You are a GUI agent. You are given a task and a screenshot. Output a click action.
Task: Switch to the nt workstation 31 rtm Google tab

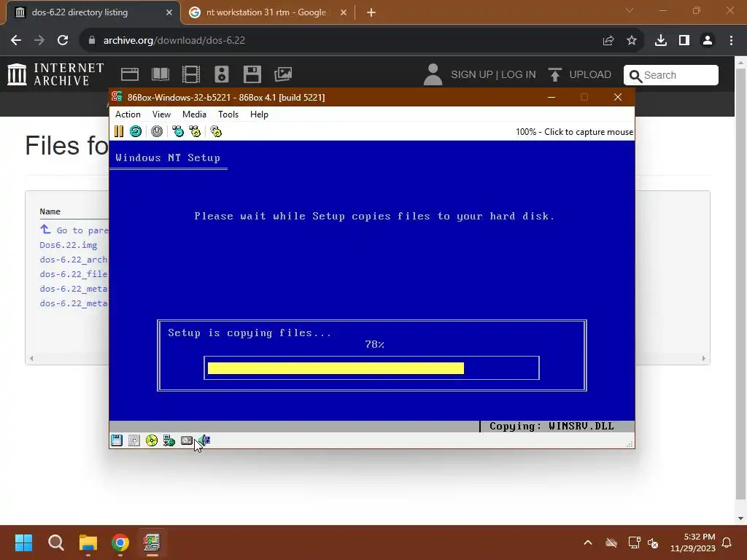click(x=266, y=12)
